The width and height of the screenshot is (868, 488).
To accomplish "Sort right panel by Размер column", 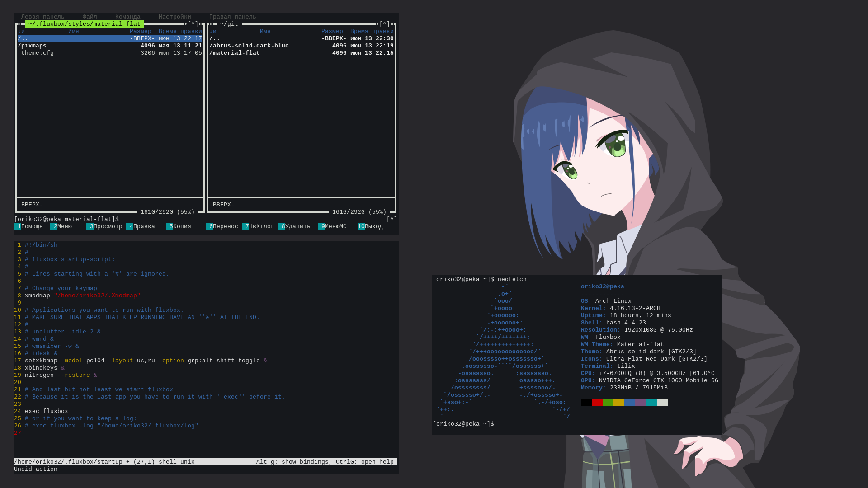I will pos(332,31).
